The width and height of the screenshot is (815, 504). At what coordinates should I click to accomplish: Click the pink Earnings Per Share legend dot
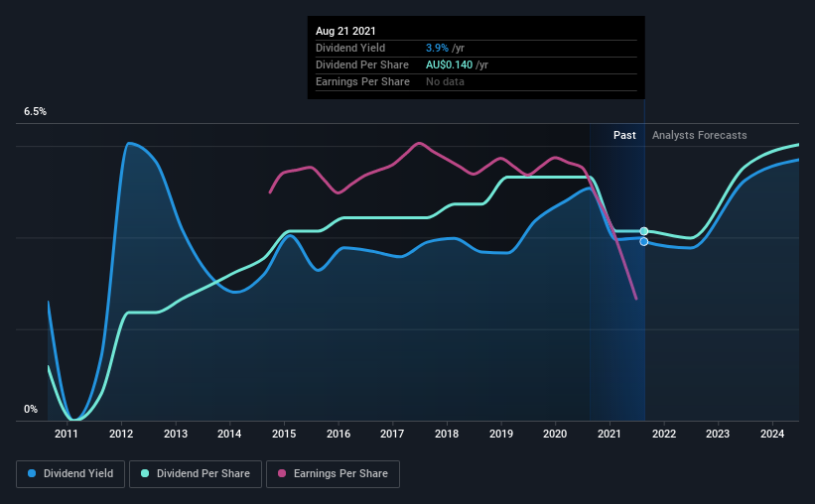(x=282, y=473)
